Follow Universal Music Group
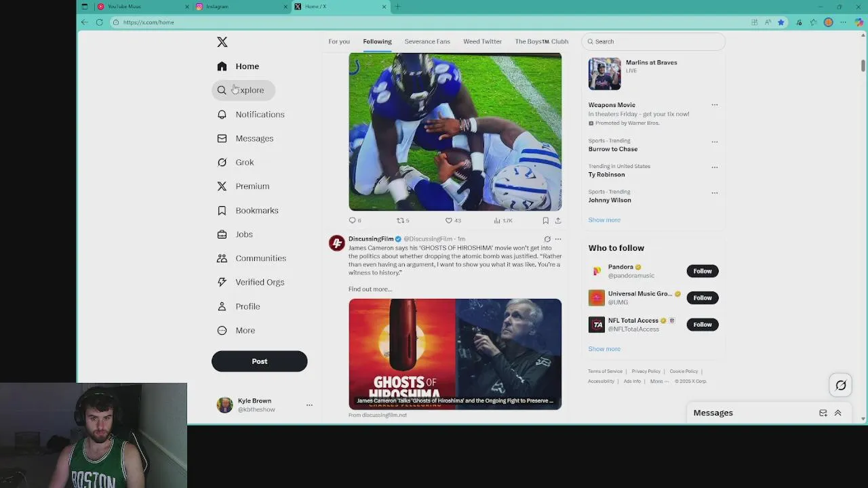 [x=703, y=298]
